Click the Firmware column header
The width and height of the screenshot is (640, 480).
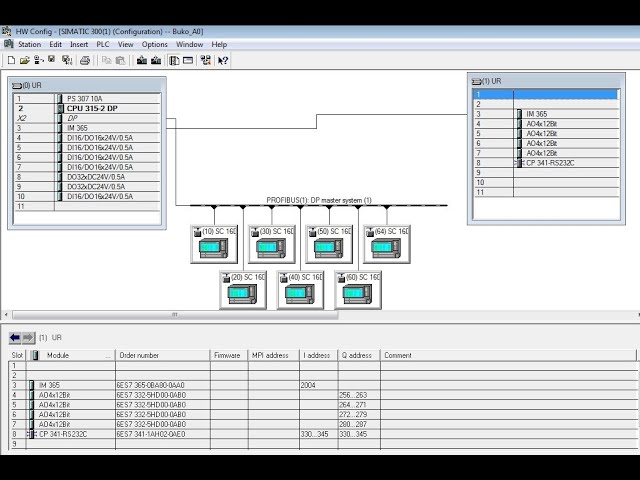pyautogui.click(x=229, y=355)
